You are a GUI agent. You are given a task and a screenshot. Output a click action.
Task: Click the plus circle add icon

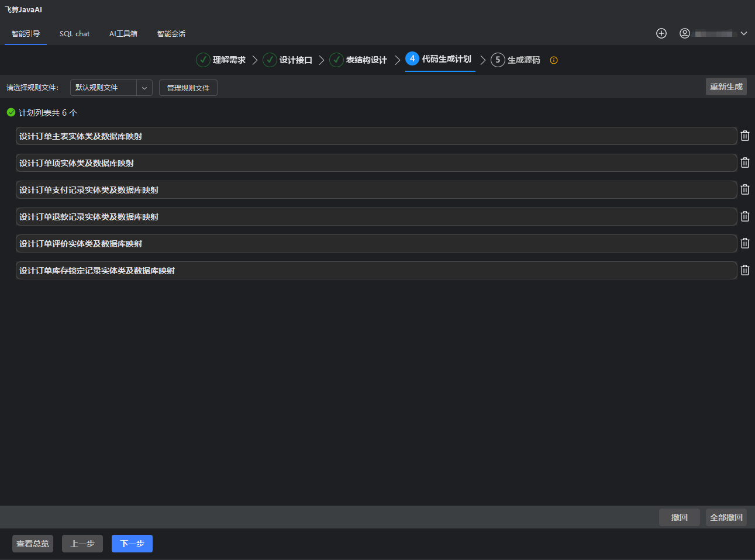click(661, 33)
